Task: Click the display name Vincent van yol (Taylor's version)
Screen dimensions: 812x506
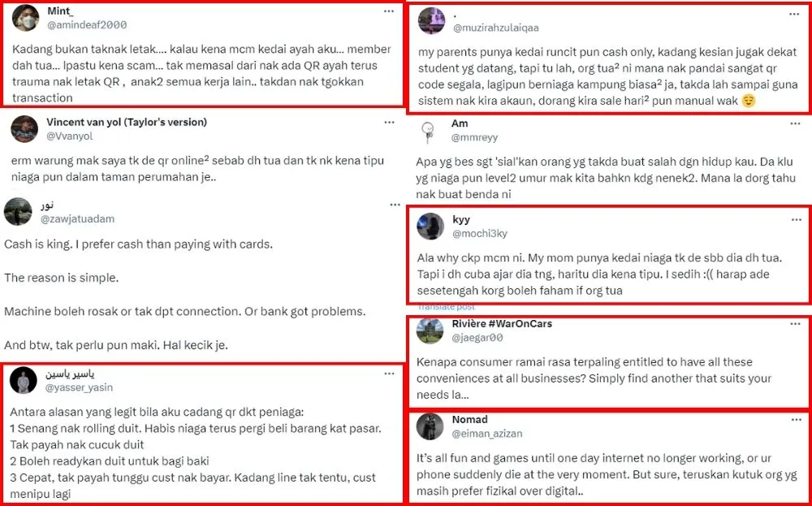Action: (x=127, y=123)
